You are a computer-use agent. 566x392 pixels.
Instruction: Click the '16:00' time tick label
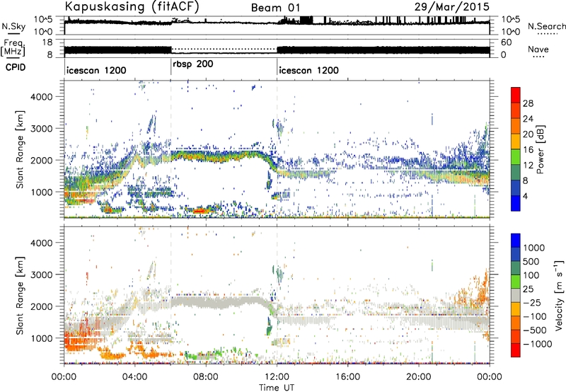[x=347, y=377]
